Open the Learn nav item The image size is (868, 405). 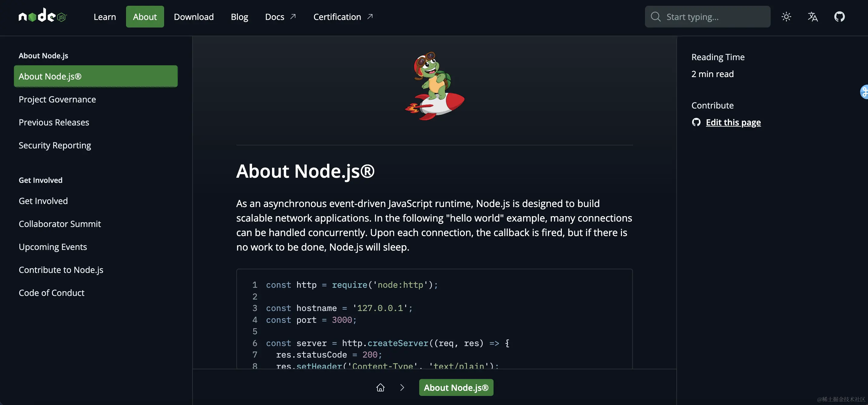pos(105,17)
